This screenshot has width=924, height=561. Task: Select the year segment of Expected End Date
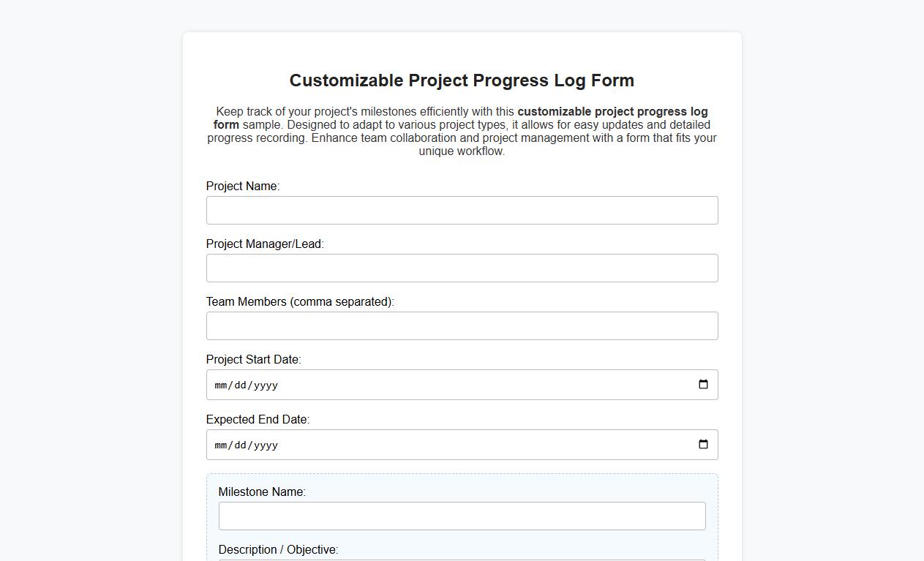pyautogui.click(x=266, y=444)
